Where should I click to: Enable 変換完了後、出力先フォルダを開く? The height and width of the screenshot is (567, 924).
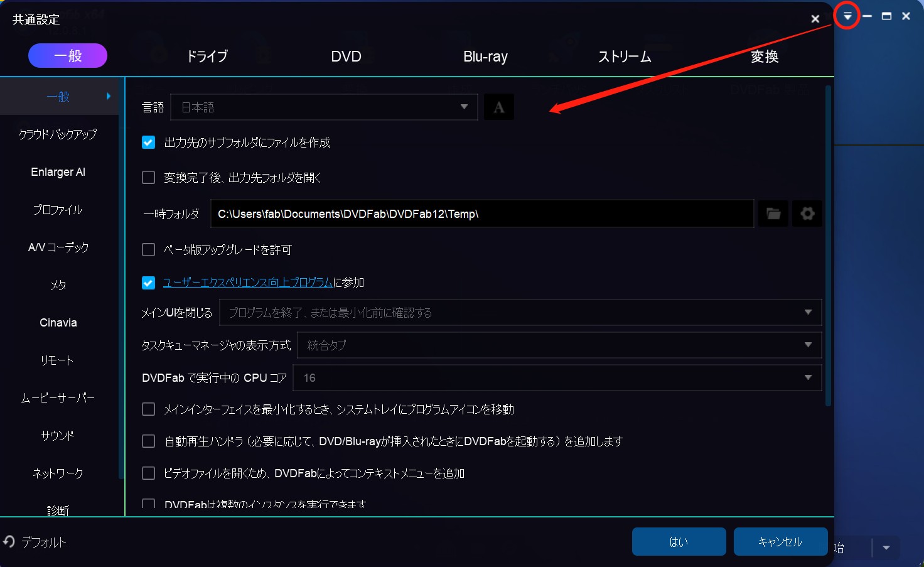[x=148, y=178]
